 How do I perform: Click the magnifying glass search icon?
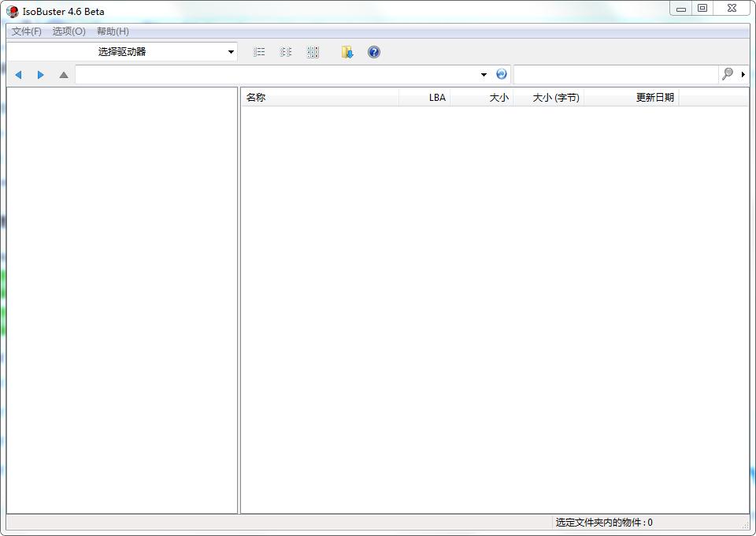click(727, 74)
